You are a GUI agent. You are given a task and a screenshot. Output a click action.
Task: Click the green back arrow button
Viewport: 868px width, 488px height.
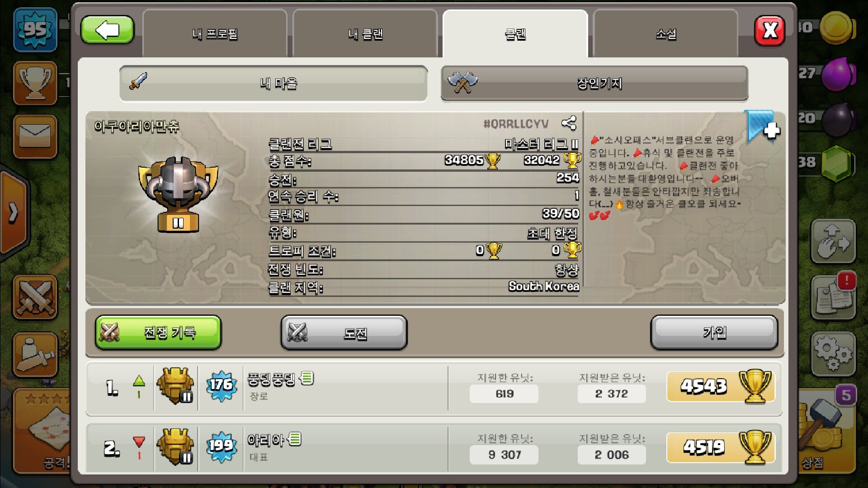pyautogui.click(x=108, y=31)
